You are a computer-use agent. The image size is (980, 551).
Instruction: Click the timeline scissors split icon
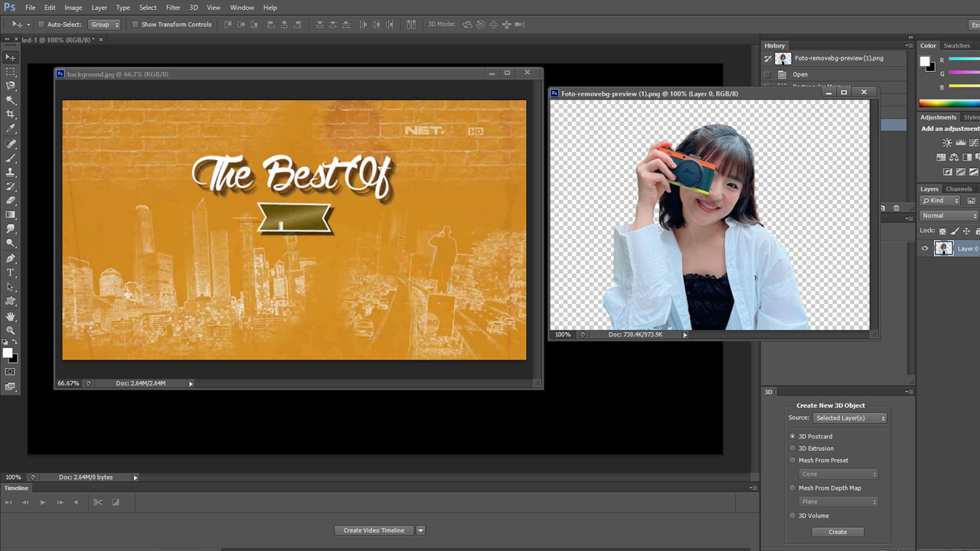[x=97, y=502]
